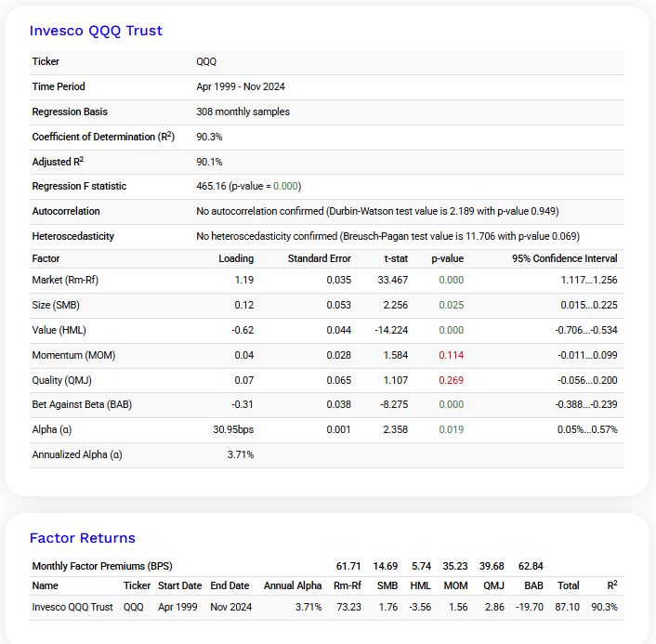Click the red Momentum p-value 0.114
The image size is (656, 644).
click(x=451, y=355)
